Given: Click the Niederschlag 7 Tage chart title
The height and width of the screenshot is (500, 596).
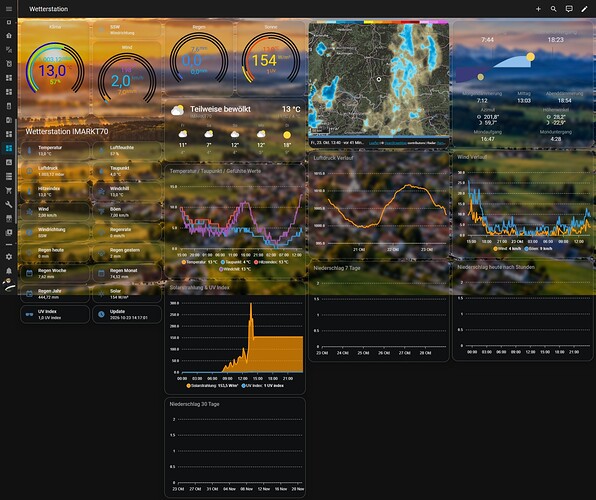Looking at the screenshot, I should point(337,268).
